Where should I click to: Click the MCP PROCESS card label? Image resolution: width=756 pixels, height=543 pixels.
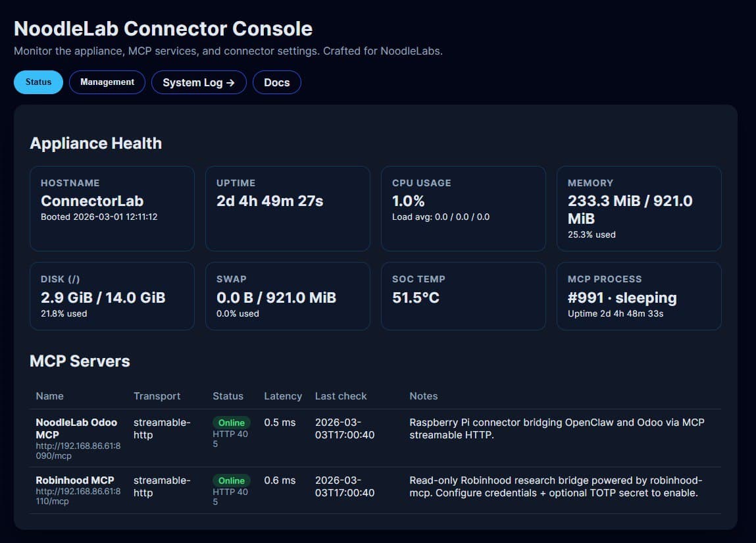click(605, 279)
